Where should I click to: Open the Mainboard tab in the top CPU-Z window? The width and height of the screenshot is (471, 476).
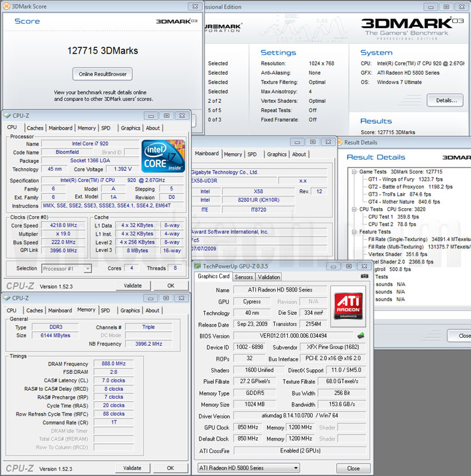[x=60, y=128]
